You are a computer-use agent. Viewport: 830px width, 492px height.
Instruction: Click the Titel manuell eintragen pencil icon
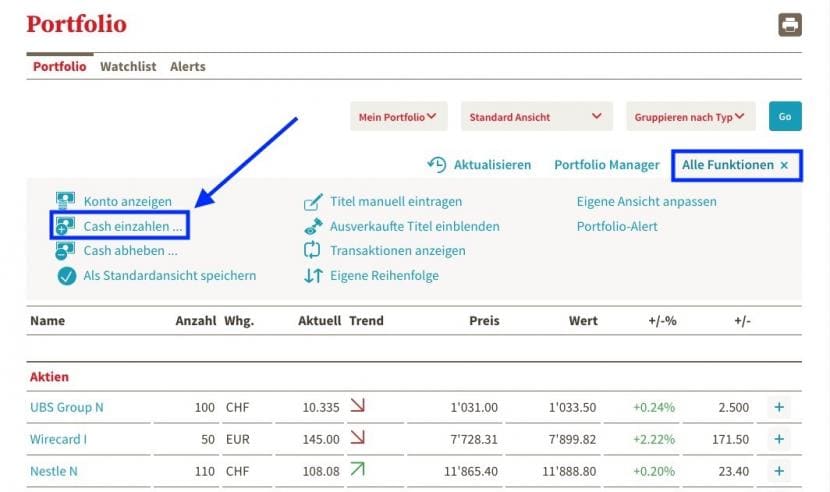point(313,202)
